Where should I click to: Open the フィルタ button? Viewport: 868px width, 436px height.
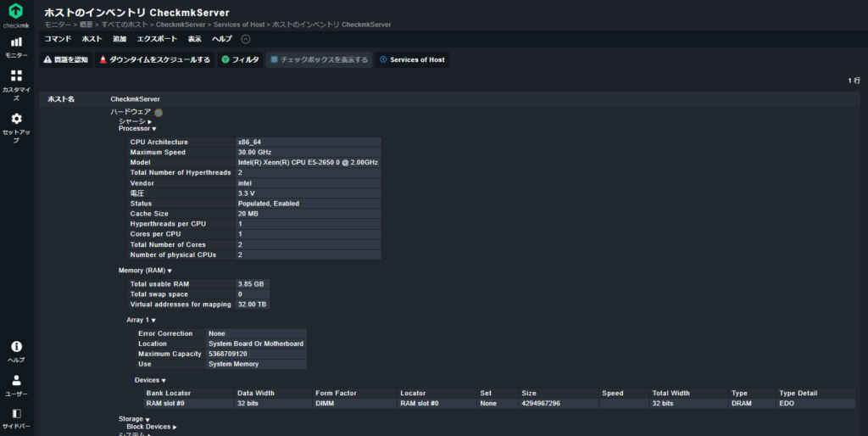[x=240, y=60]
